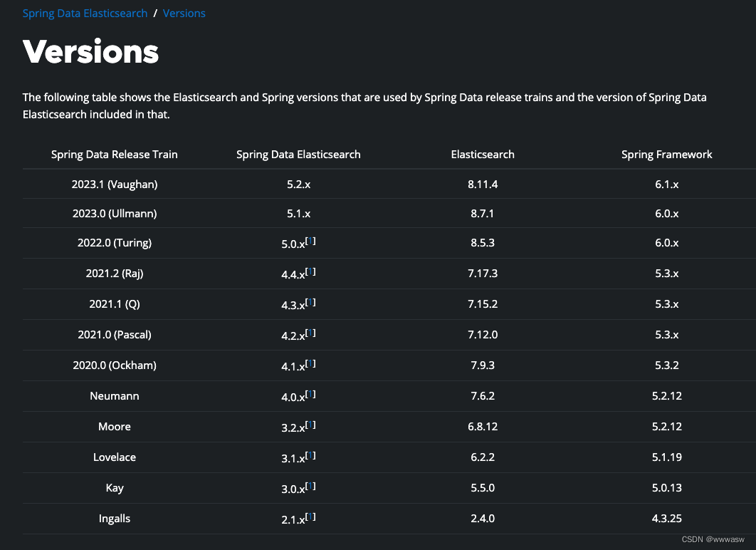Click the Spring Framework column header
The height and width of the screenshot is (550, 756).
667,155
